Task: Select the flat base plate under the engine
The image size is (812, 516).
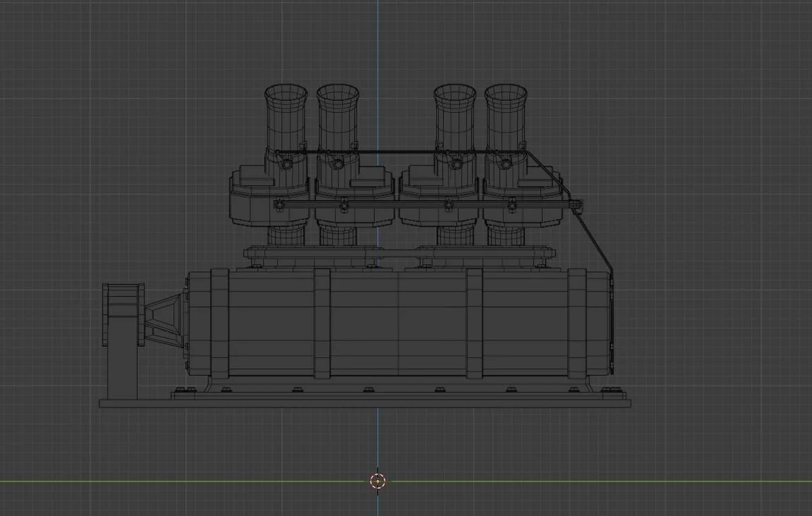Action: coord(365,403)
